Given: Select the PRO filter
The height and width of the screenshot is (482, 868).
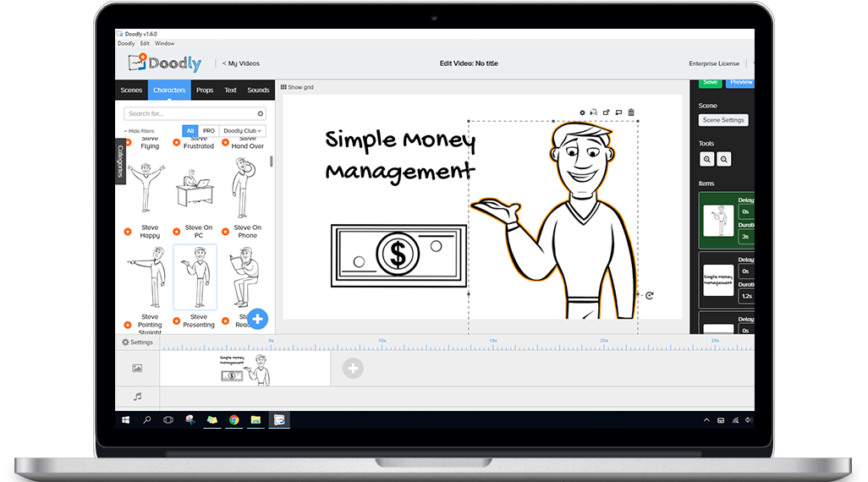Looking at the screenshot, I should (x=209, y=130).
